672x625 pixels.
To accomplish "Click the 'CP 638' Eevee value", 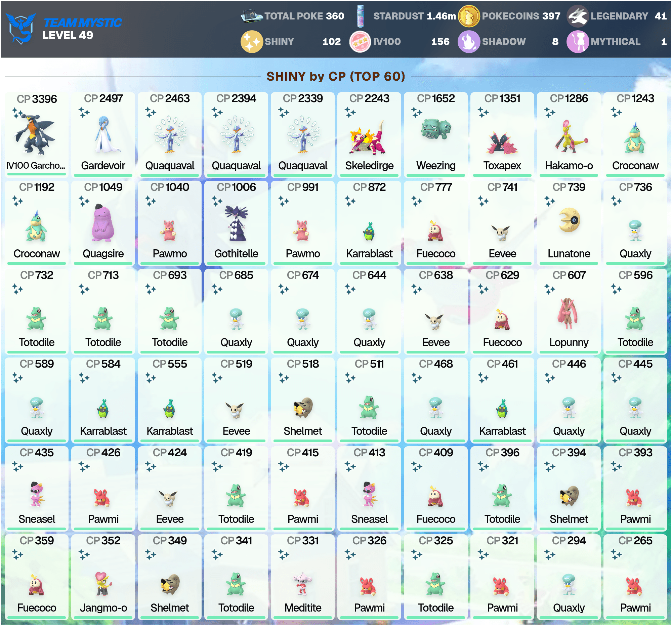I will pos(436,275).
